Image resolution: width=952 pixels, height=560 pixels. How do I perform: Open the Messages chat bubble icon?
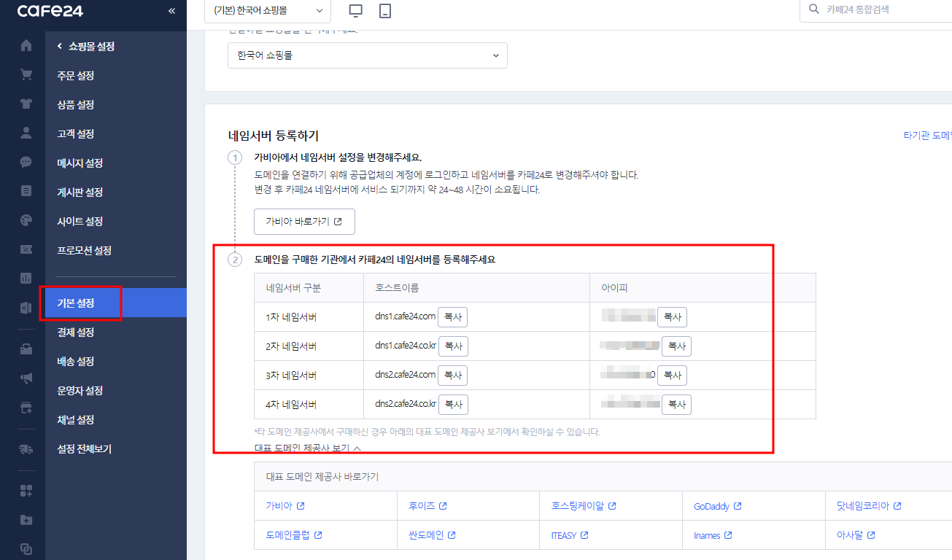[x=26, y=162]
